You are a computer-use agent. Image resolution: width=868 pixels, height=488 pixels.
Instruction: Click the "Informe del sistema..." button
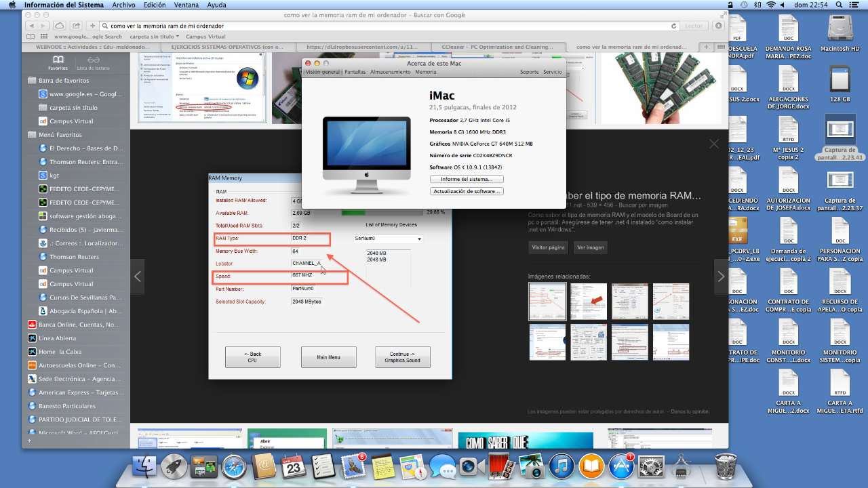pos(467,179)
